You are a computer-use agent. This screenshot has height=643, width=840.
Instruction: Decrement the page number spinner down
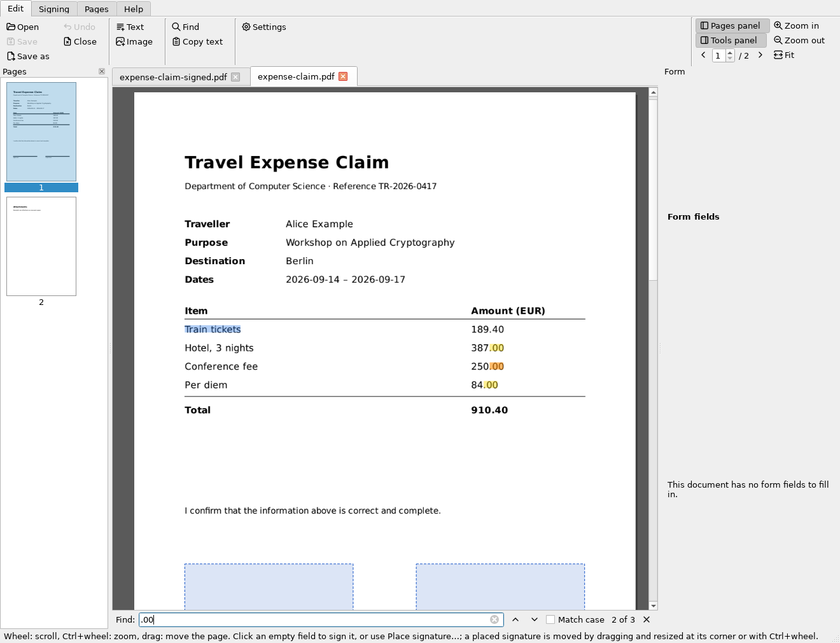730,59
